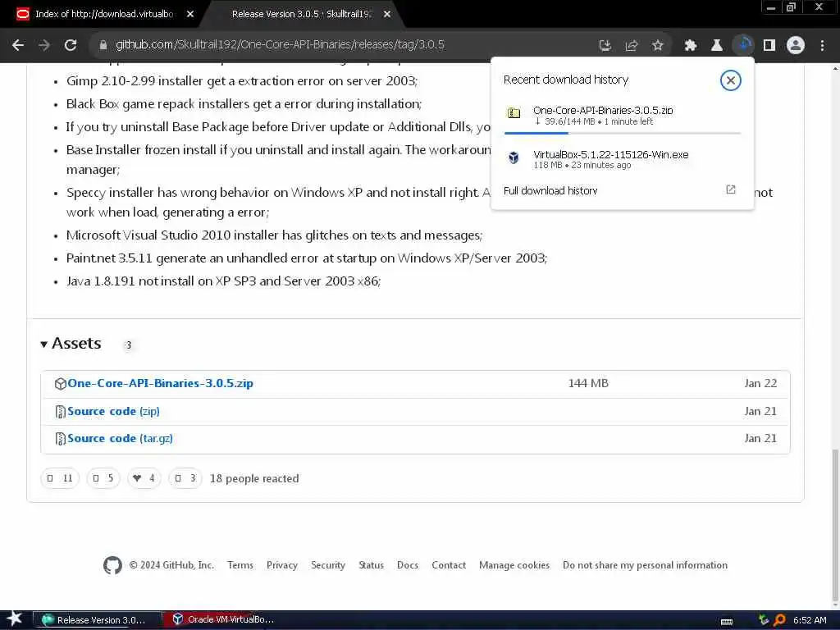Open the VirtualBox-5.1.22-115126-Win.exe download entry
This screenshot has width=840, height=630.
pos(623,159)
